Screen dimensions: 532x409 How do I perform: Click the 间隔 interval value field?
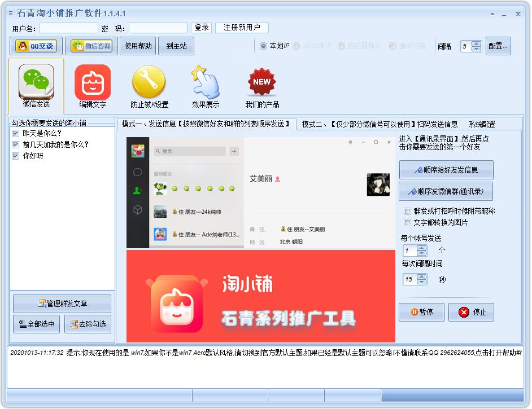point(466,46)
